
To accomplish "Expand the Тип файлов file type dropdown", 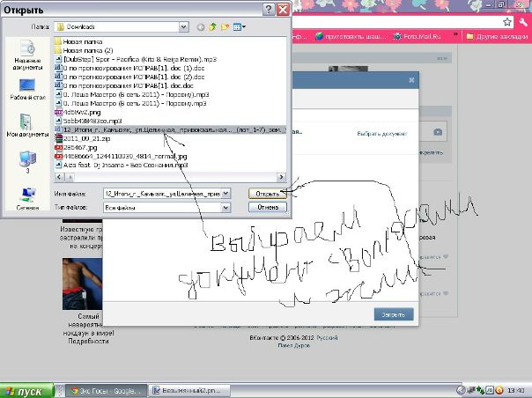I will click(x=226, y=207).
